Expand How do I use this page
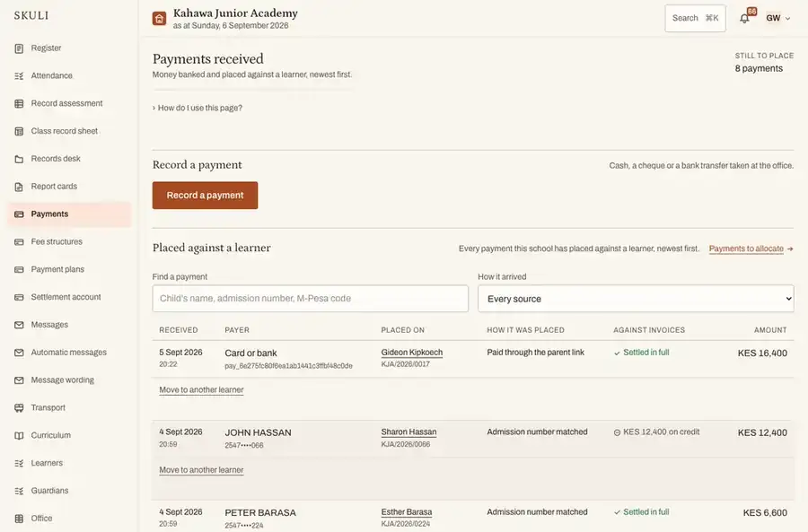 (x=198, y=108)
